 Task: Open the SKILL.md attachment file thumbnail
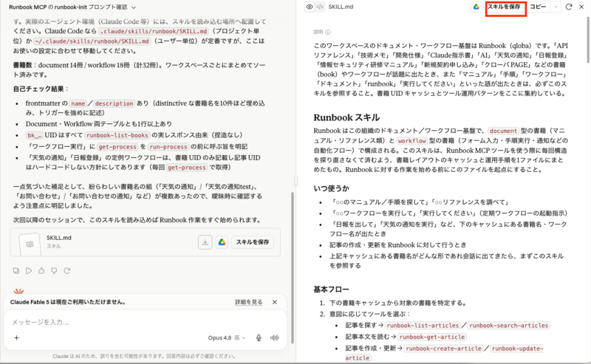(x=30, y=244)
